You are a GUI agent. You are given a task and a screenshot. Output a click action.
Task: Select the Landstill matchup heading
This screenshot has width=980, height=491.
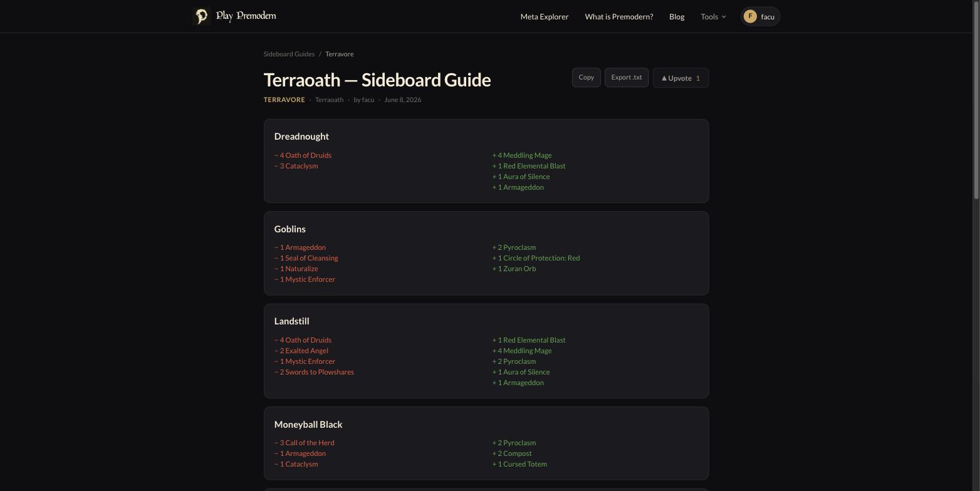(292, 321)
